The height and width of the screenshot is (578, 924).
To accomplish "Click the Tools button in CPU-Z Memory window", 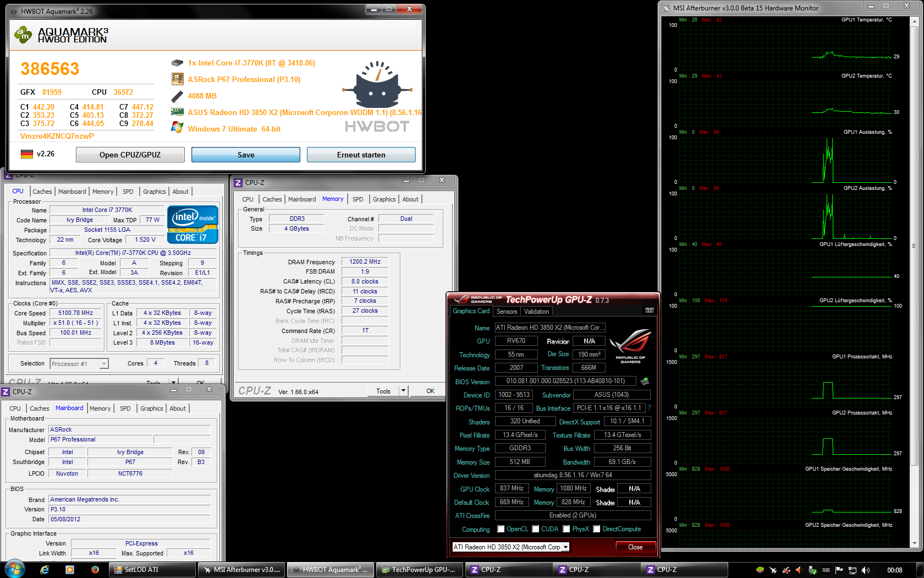I will 383,391.
